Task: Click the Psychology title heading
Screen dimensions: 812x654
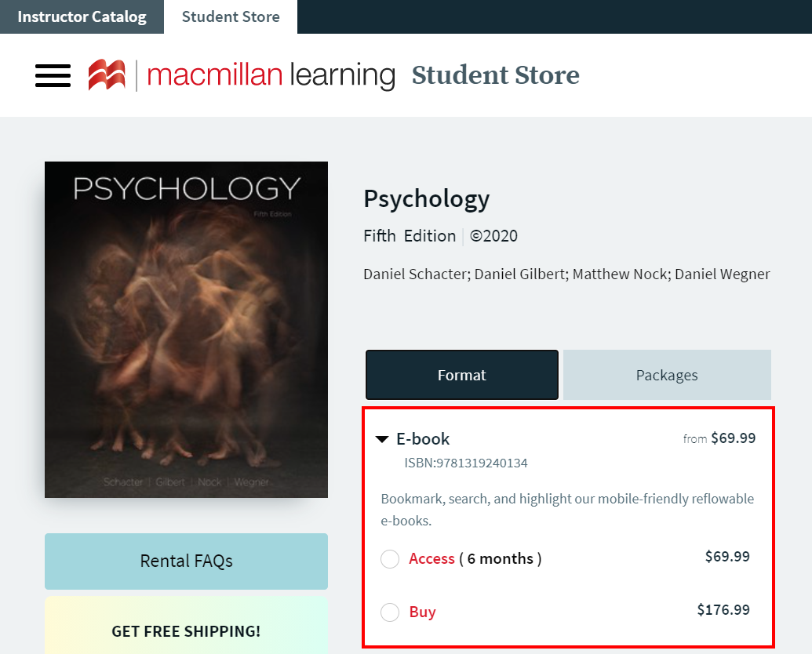Action: 426,199
